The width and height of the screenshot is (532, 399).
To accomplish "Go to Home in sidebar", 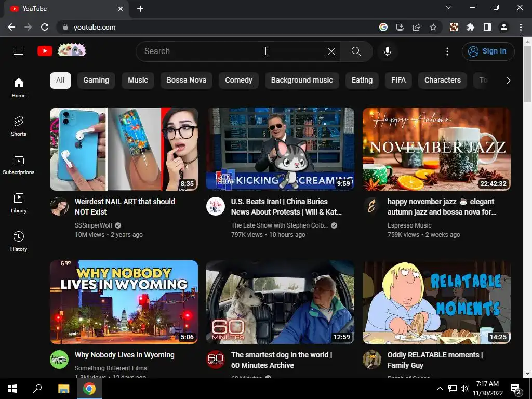I will tap(19, 87).
